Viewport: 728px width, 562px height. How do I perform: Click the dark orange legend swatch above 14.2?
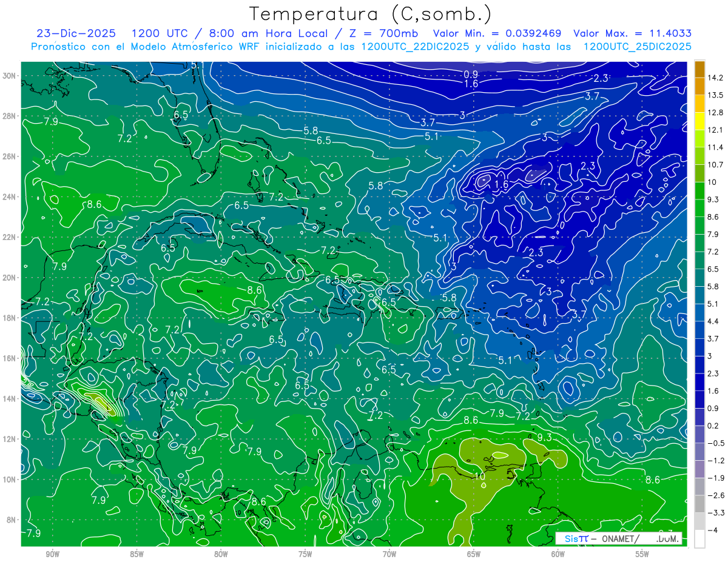point(699,69)
